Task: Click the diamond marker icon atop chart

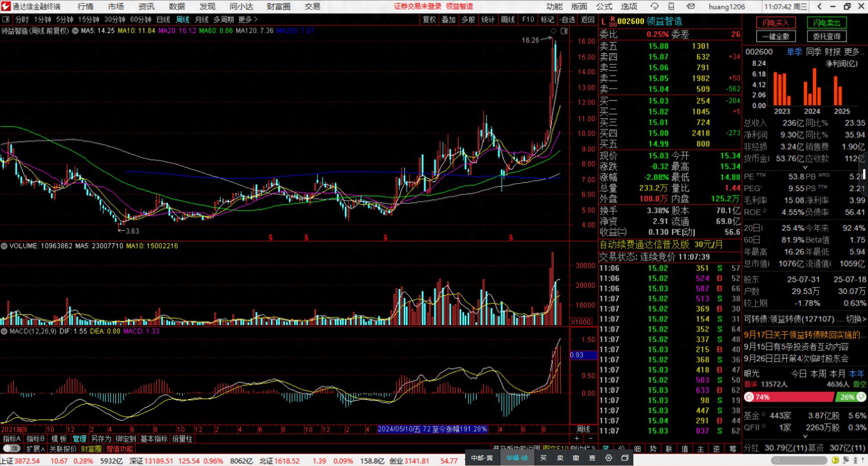Action: [553, 31]
